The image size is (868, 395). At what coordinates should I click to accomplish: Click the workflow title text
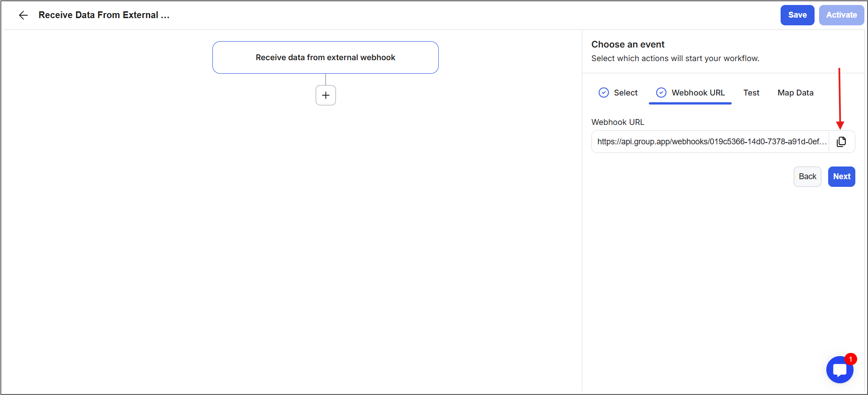[104, 15]
